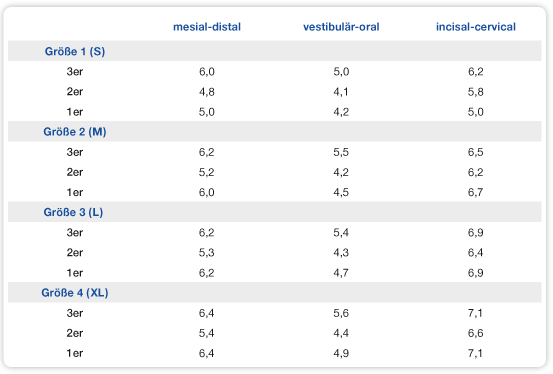
Task: Click the 5,5 vestibulär-oral value in Größe 2
Action: point(341,152)
